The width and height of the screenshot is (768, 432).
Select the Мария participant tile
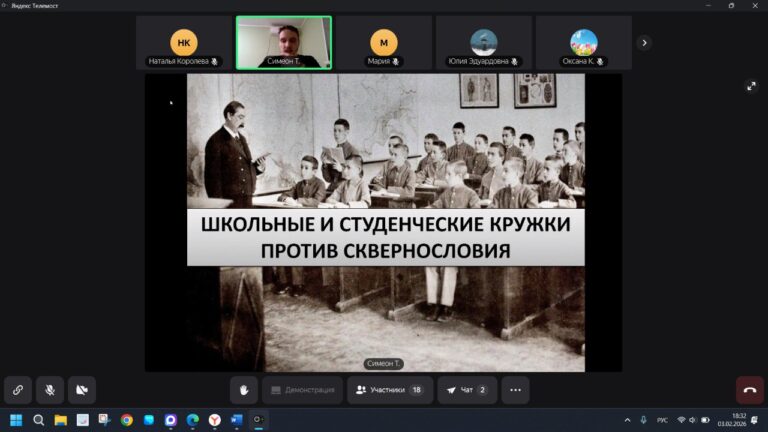coord(384,43)
